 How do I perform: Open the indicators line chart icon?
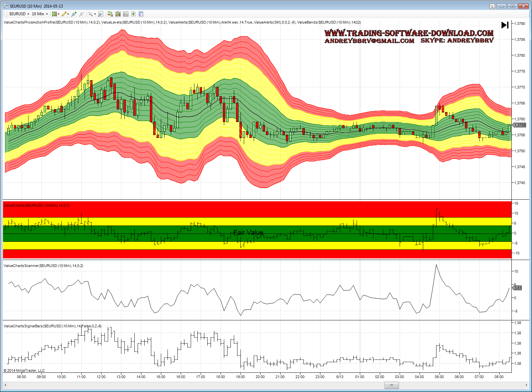126,14
